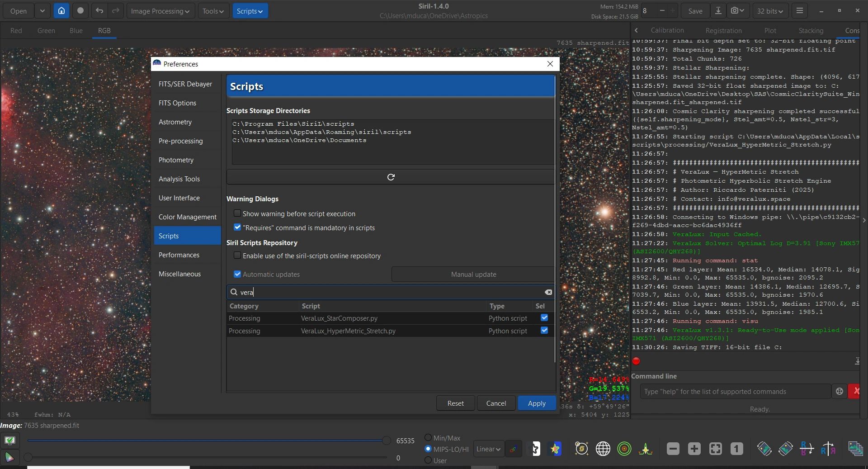
Task: Click the rotate image counterclockwise icon
Action: point(764,449)
